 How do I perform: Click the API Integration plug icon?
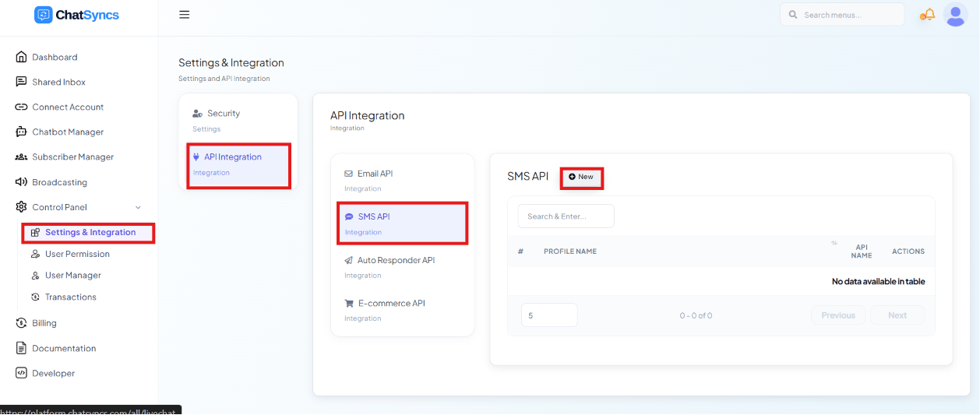[196, 157]
